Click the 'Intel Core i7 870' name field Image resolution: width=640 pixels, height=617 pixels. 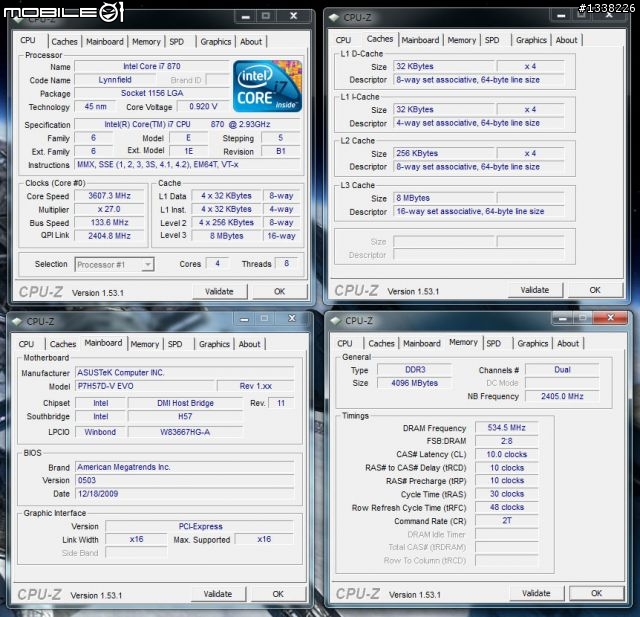point(152,66)
